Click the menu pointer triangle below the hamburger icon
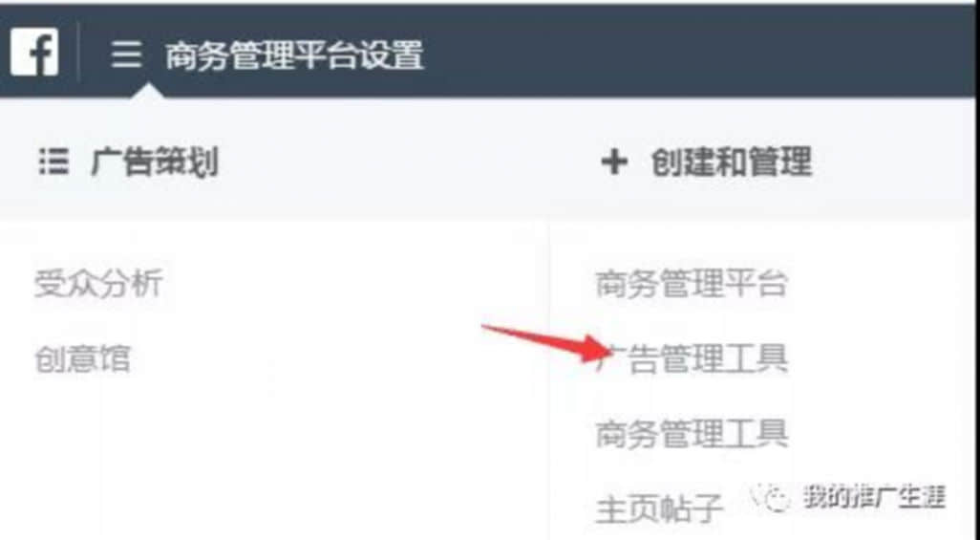 point(149,91)
